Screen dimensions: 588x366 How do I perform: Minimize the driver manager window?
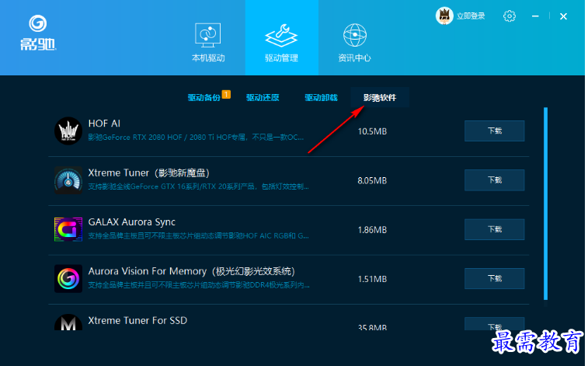(x=535, y=16)
